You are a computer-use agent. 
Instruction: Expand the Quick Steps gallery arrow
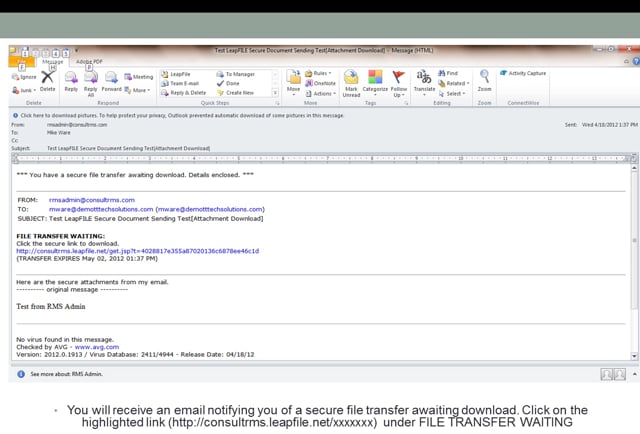pos(275,93)
